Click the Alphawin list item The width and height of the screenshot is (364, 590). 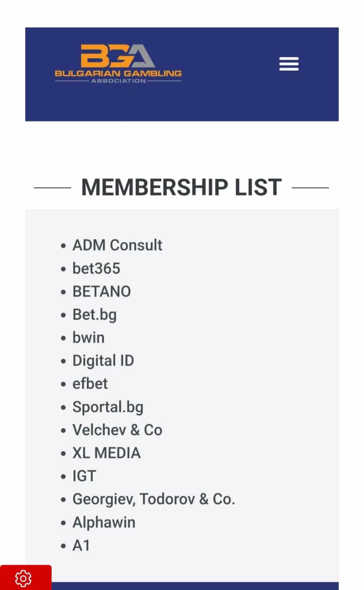coord(103,522)
